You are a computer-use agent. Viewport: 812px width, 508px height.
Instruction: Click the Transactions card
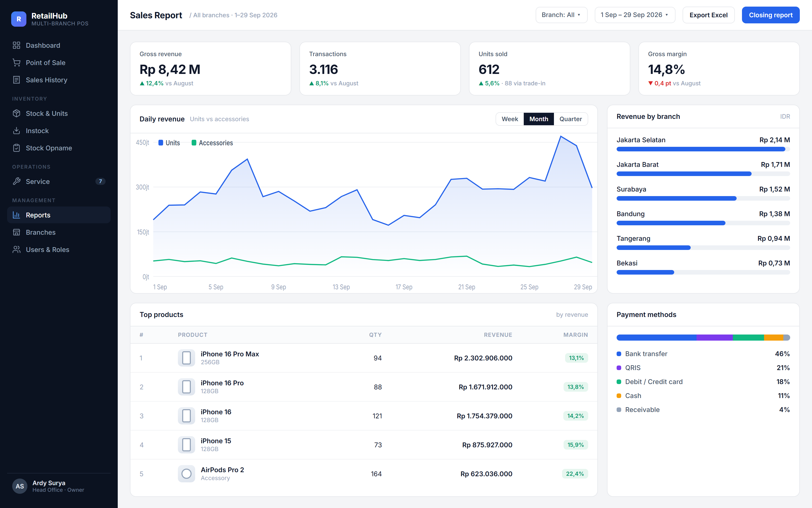380,69
